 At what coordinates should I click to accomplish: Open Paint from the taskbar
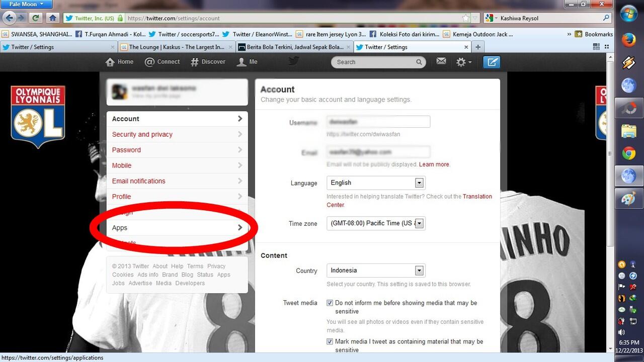(x=629, y=199)
